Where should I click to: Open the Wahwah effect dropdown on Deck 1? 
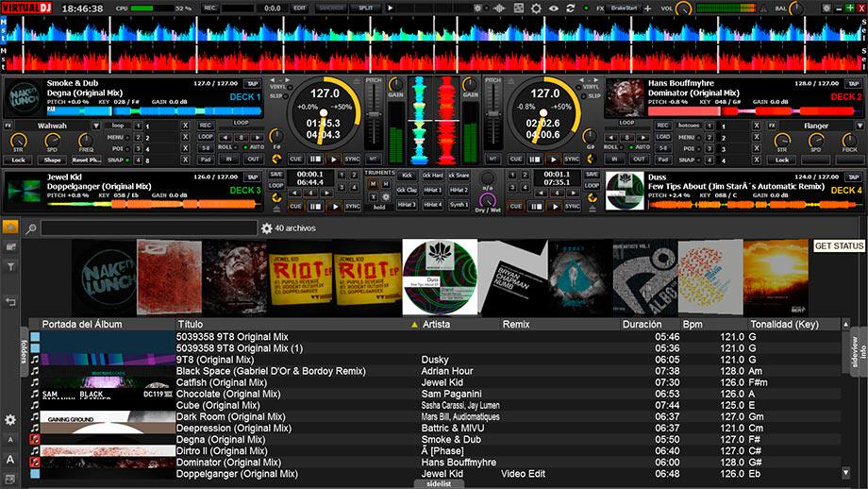tap(96, 126)
